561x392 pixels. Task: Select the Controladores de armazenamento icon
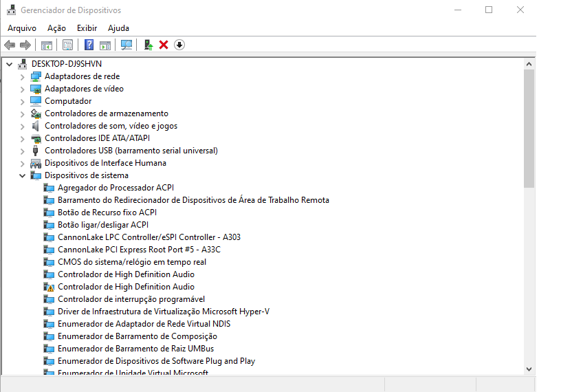click(x=36, y=113)
